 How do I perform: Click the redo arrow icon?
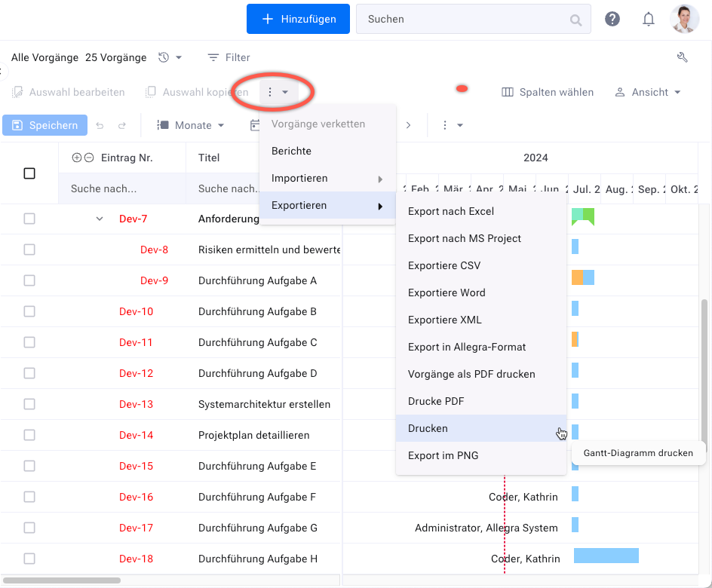122,125
